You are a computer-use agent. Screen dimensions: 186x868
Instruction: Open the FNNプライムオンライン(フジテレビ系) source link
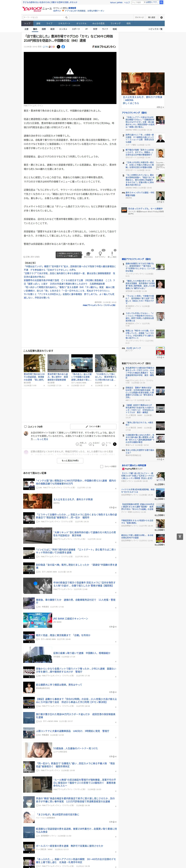click(99, 305)
